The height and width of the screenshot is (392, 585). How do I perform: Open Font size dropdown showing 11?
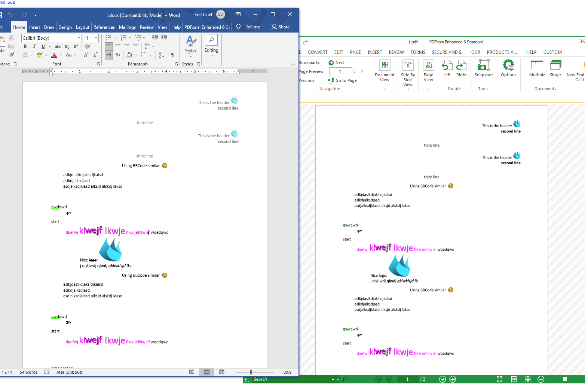click(96, 38)
